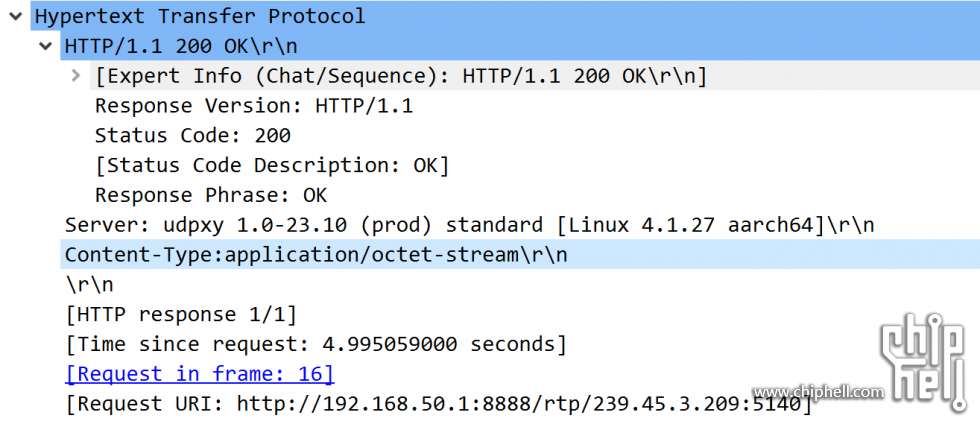Collapse the Hypertext Transfer Protocol tree
Viewport: 980px width, 427px height.
15,16
